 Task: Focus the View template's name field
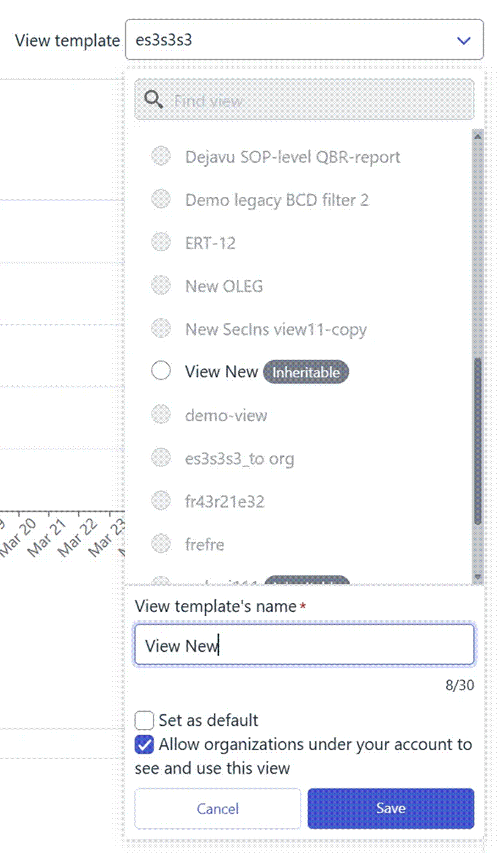(x=304, y=644)
